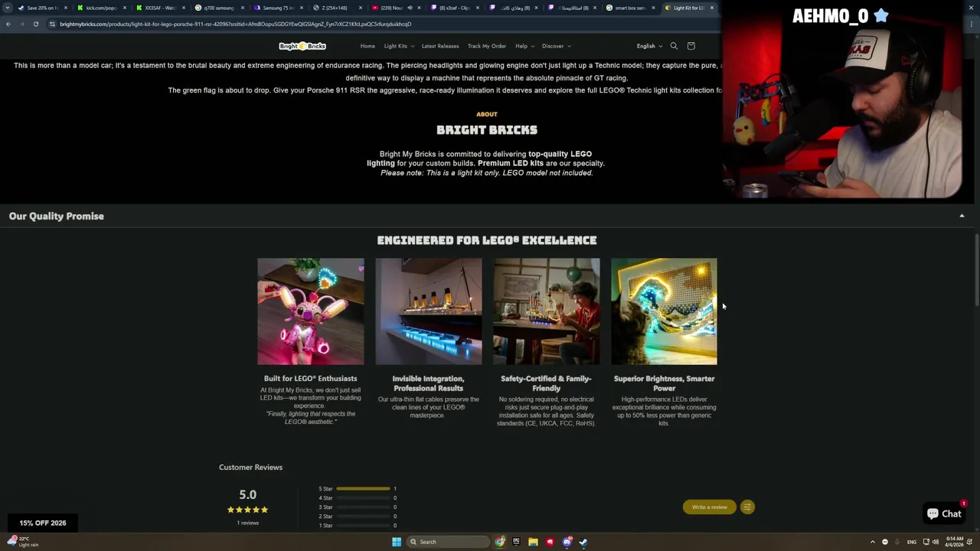This screenshot has height=551, width=980.
Task: Open the clock showing 6:14 AM
Action: [955, 542]
